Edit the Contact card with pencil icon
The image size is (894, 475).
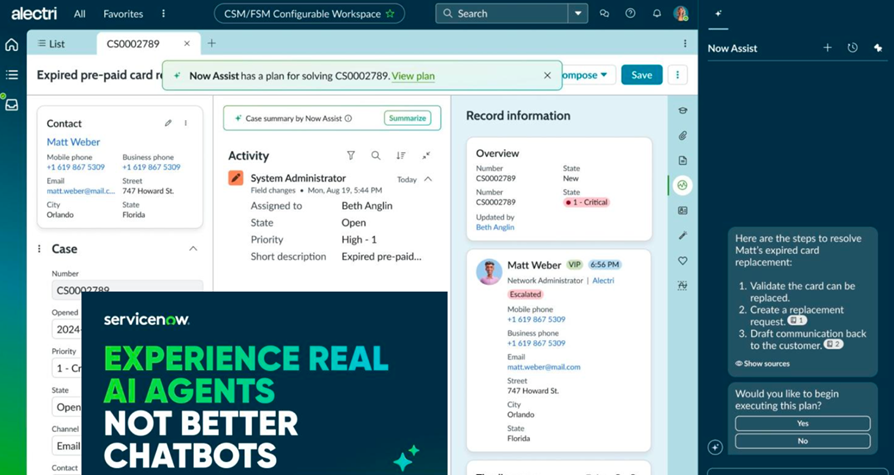pyautogui.click(x=168, y=123)
